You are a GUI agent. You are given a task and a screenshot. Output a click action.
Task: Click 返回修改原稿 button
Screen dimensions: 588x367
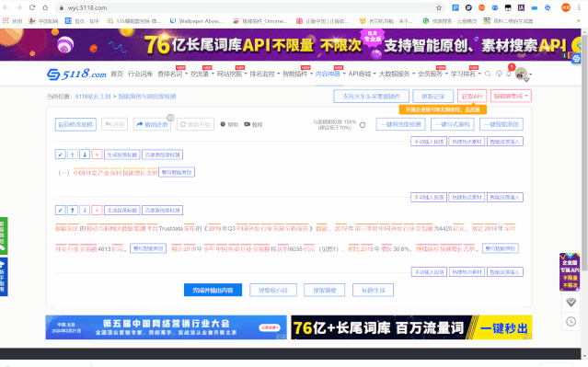click(75, 124)
